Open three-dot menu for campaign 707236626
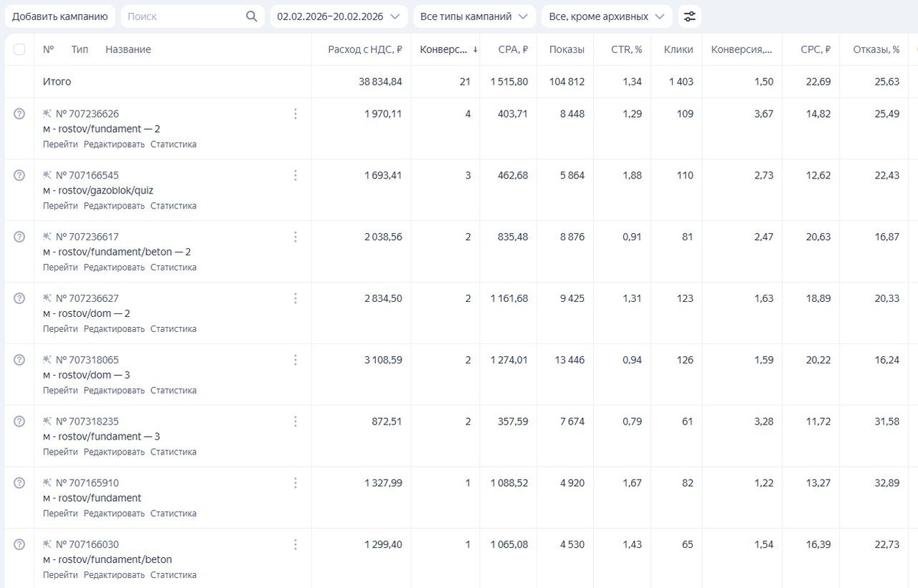Screen dimensions: 918x588 coord(295,114)
